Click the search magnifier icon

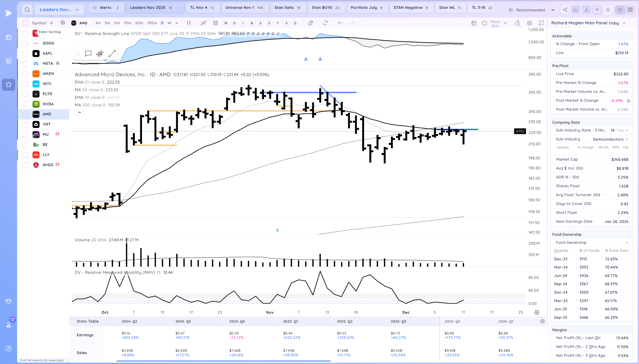[27, 10]
